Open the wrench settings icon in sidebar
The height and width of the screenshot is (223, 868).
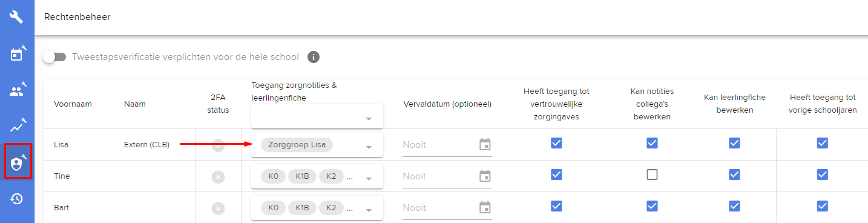point(17,17)
